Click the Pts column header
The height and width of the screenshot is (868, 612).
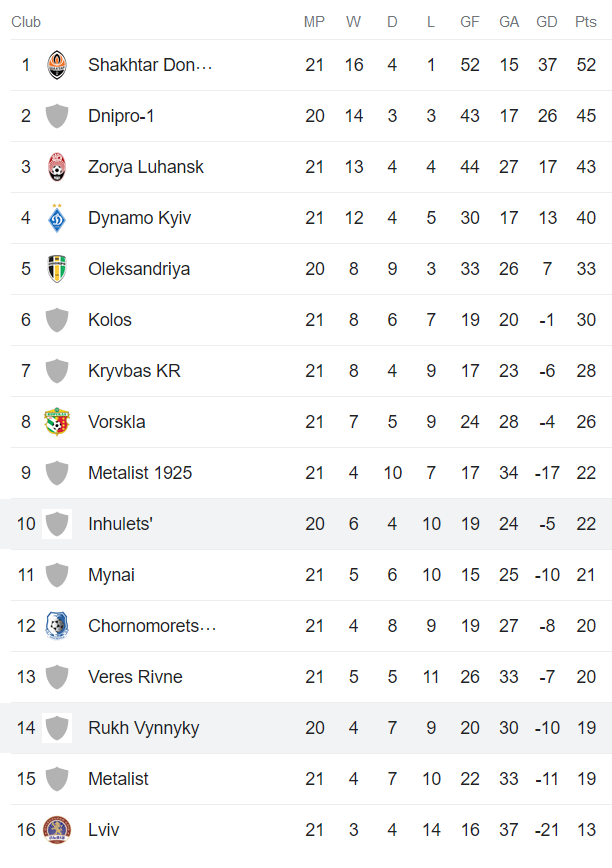pyautogui.click(x=586, y=22)
